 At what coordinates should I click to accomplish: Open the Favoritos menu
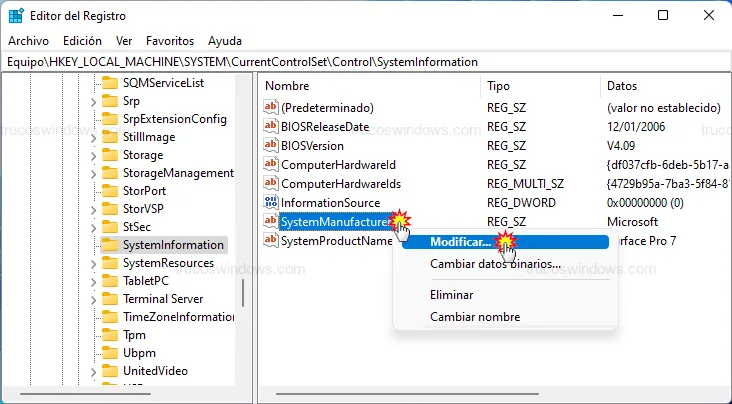[x=170, y=41]
